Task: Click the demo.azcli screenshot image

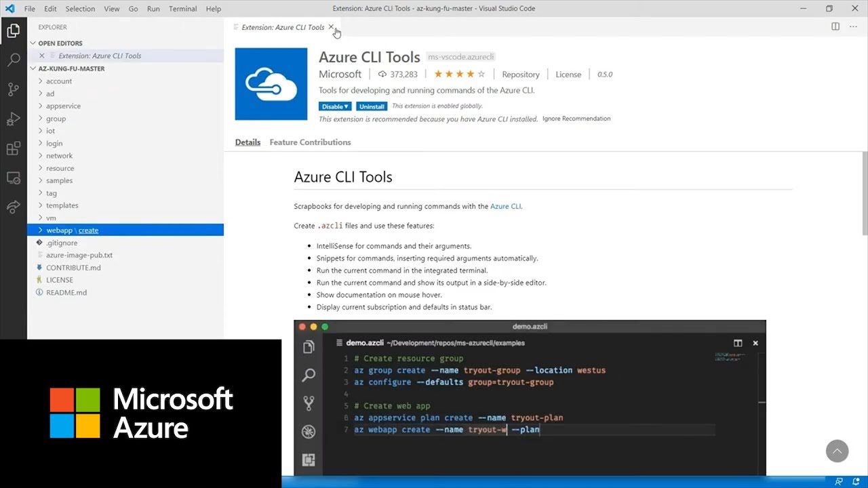Action: [x=530, y=398]
